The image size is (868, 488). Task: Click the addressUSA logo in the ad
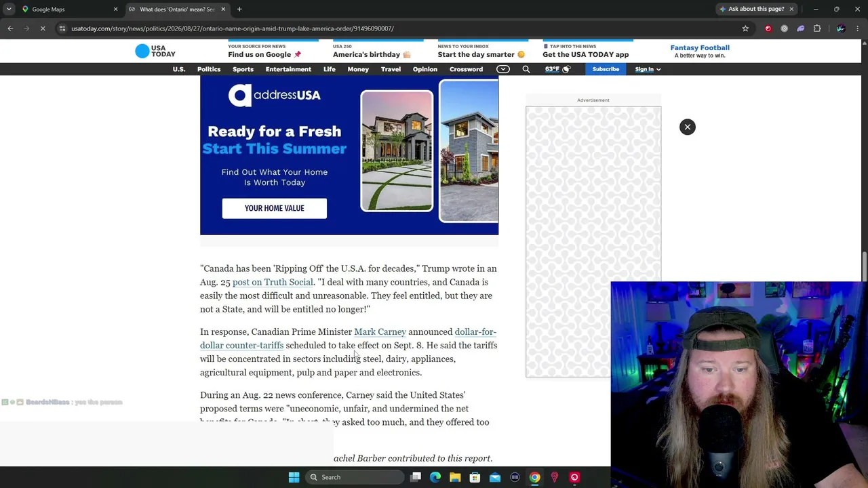point(274,96)
